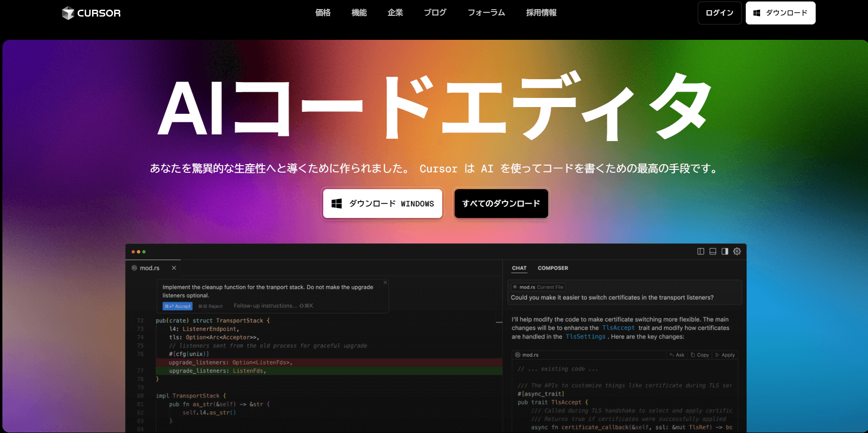Click the Reject button in the prompt
Image resolution: width=868 pixels, height=433 pixels.
211,306
